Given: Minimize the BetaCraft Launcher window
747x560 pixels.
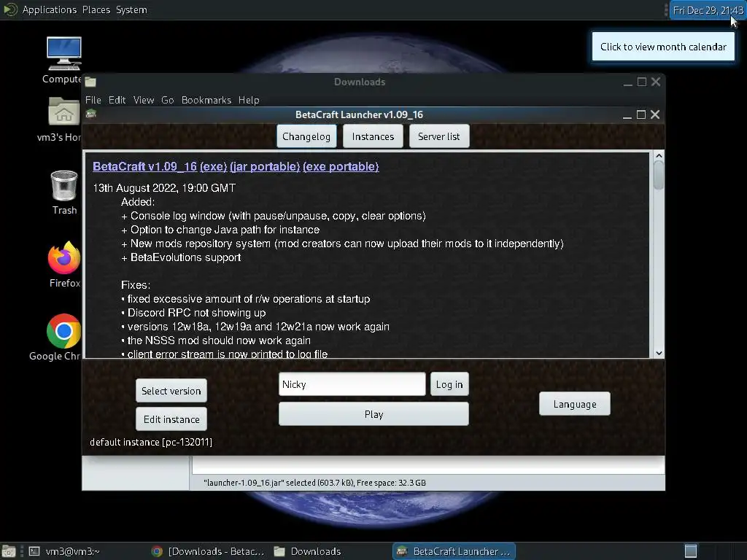Looking at the screenshot, I should click(627, 114).
